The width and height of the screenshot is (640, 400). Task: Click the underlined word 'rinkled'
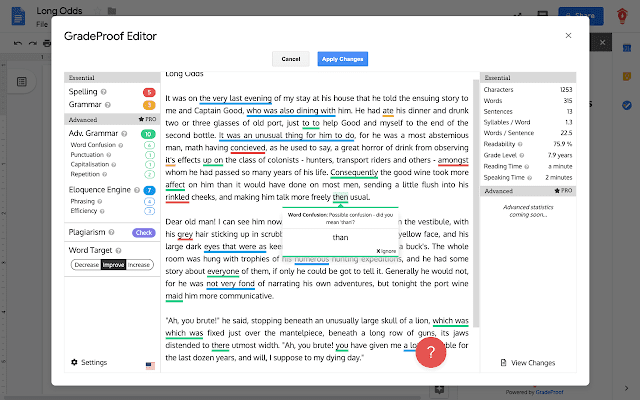point(177,197)
